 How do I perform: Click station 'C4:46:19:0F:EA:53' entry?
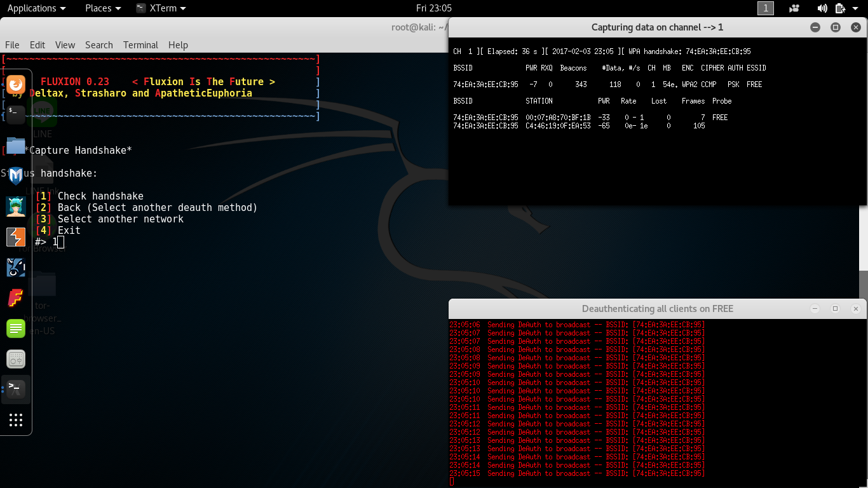point(558,126)
